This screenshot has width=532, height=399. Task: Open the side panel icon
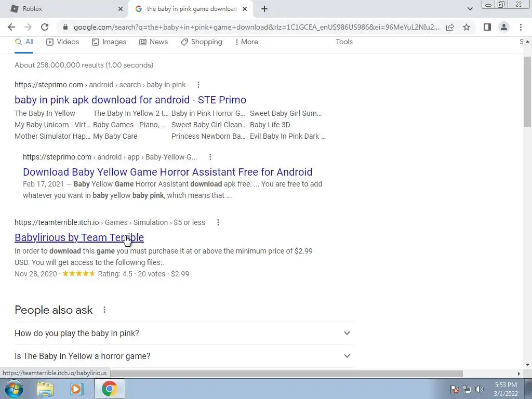487,27
